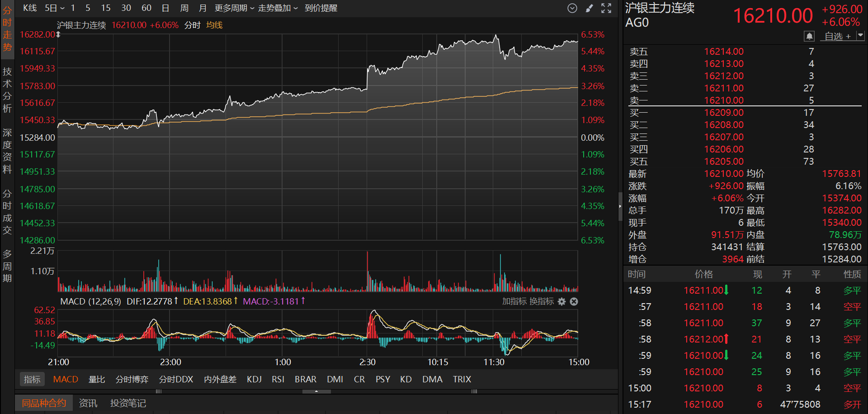The image size is (868, 414).
Task: Select RSI indicator tab
Action: pos(278,380)
